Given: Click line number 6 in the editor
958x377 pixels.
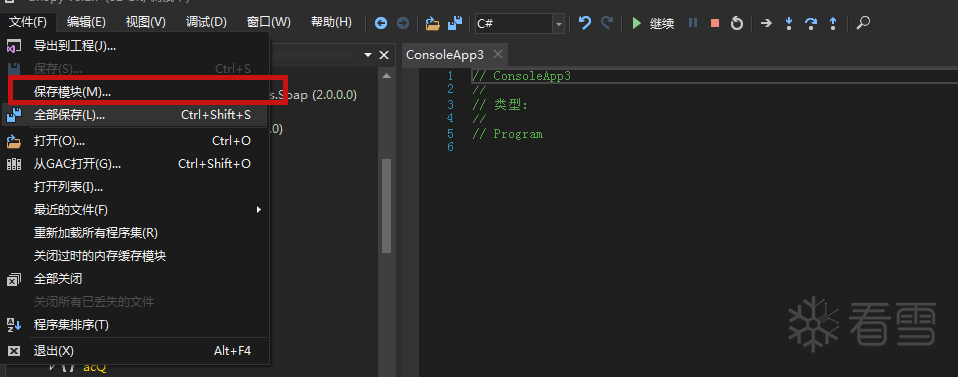Looking at the screenshot, I should click(x=450, y=147).
